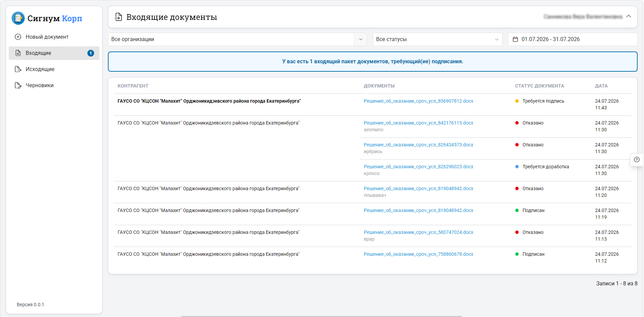644x317 pixels.
Task: Go to Исходящие section
Action: pos(54,69)
